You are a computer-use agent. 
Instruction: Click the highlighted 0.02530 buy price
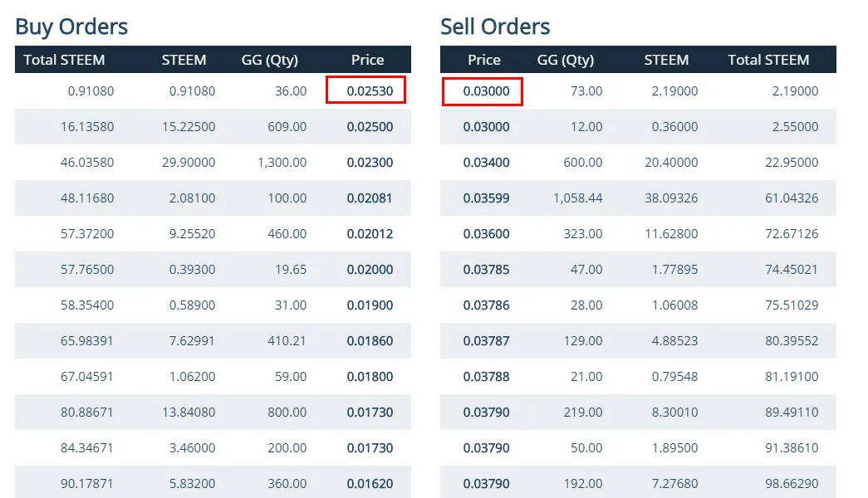click(370, 91)
